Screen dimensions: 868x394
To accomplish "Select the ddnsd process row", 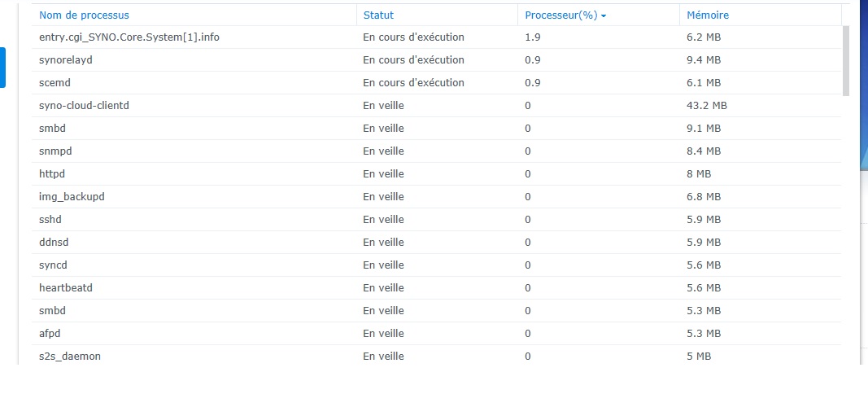I will click(x=54, y=243).
